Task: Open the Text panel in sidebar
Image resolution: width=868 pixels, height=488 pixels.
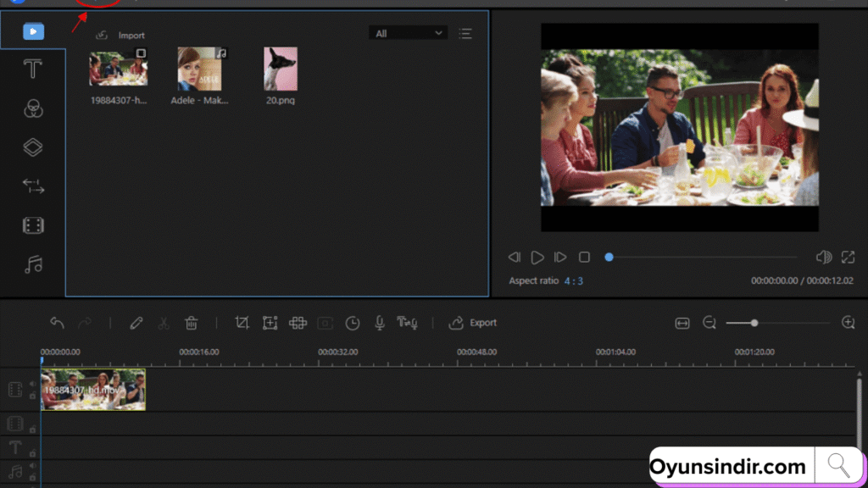Action: tap(33, 69)
